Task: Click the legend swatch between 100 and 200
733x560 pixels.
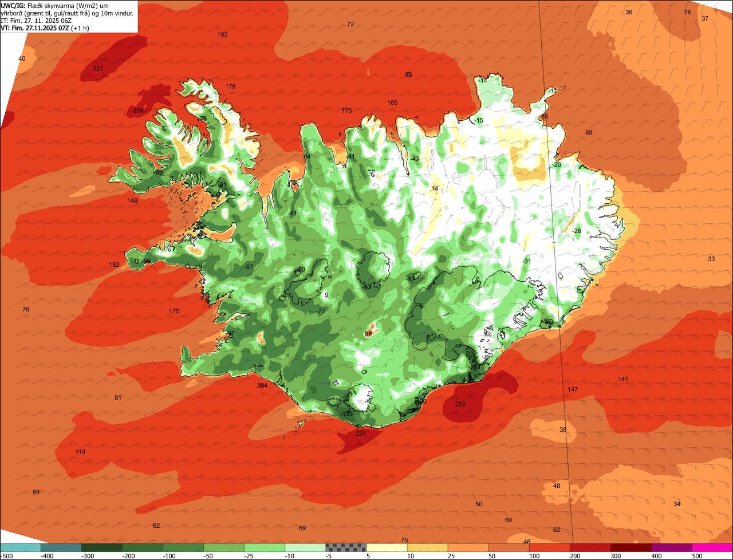Action: [549, 547]
